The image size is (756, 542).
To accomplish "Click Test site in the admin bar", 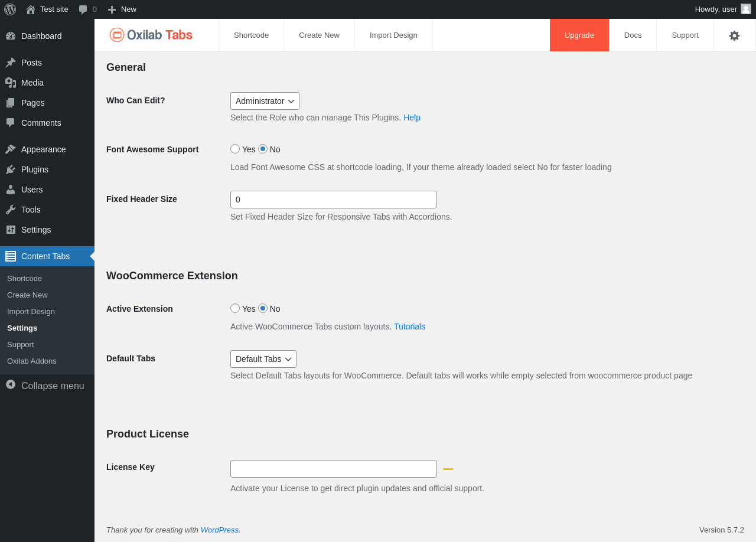I will click(x=54, y=9).
